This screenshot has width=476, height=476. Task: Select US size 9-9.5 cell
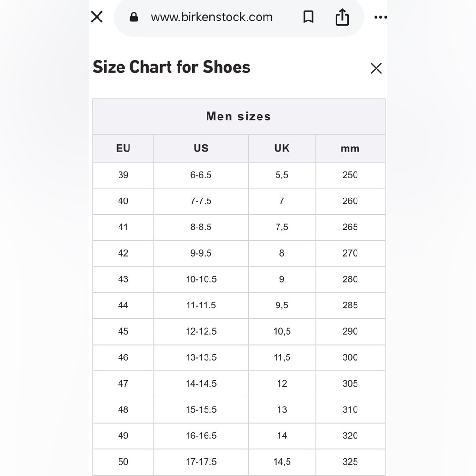point(201,254)
